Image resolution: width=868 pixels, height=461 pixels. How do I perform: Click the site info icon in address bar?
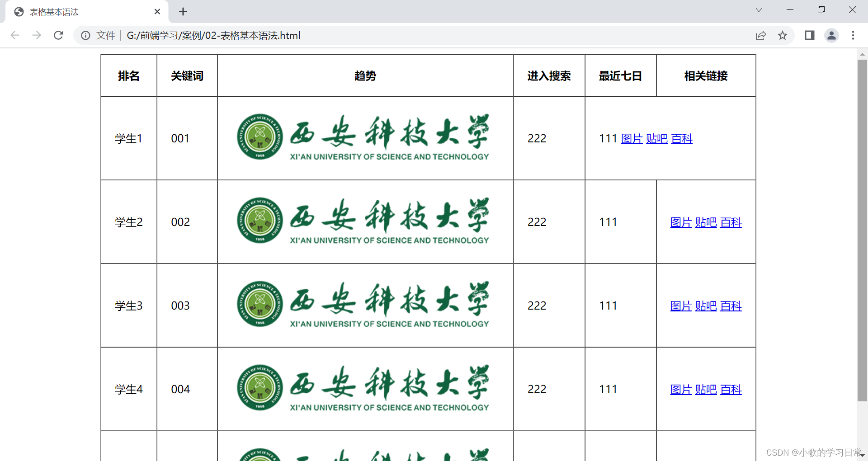85,35
